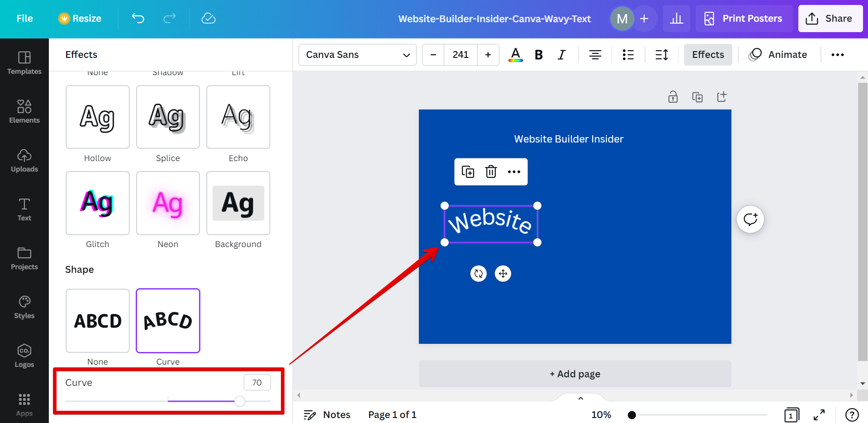Open the Canva Sans font dropdown
Image resolution: width=868 pixels, height=423 pixels.
click(357, 55)
